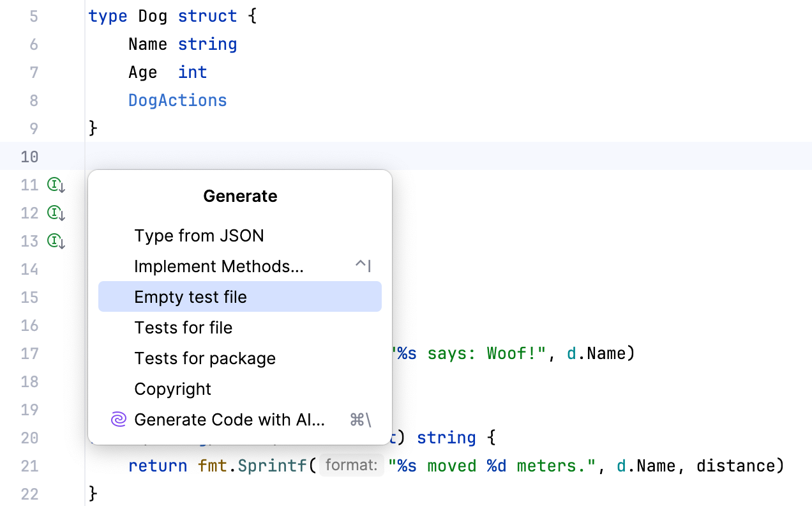Screen dimensions: 812x506
Task: Launch "Generate Code with AI..."
Action: coord(230,419)
